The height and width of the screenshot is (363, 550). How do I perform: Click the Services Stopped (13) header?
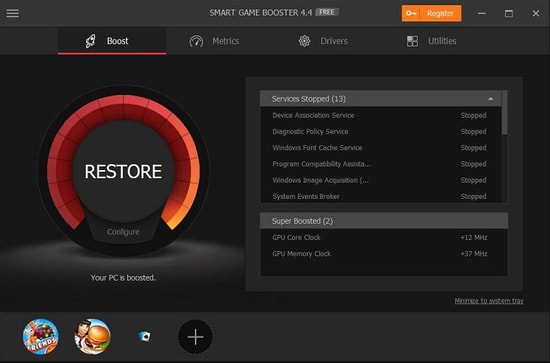coord(381,99)
